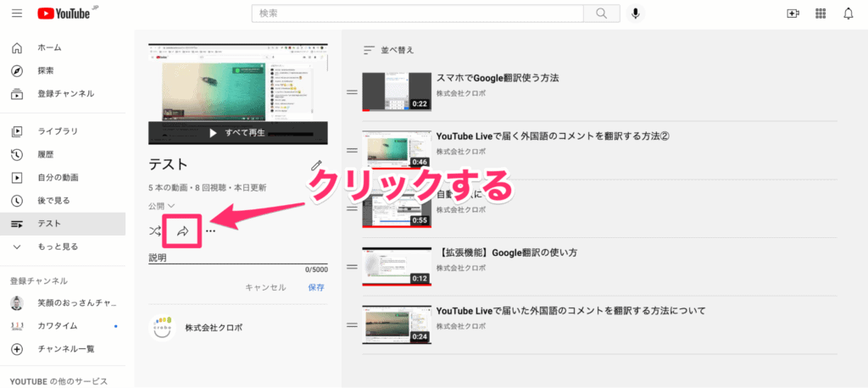
Task: Click the 説明 description field
Action: 238,258
